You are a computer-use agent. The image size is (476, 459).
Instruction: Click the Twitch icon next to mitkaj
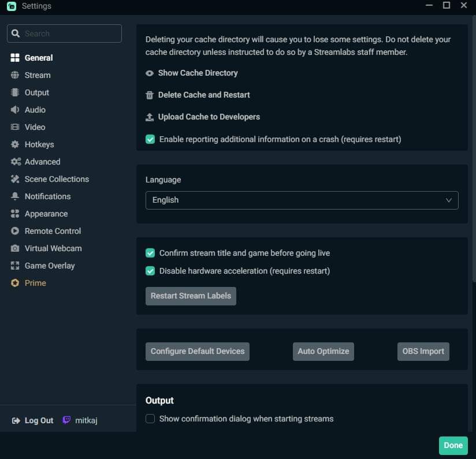[67, 420]
